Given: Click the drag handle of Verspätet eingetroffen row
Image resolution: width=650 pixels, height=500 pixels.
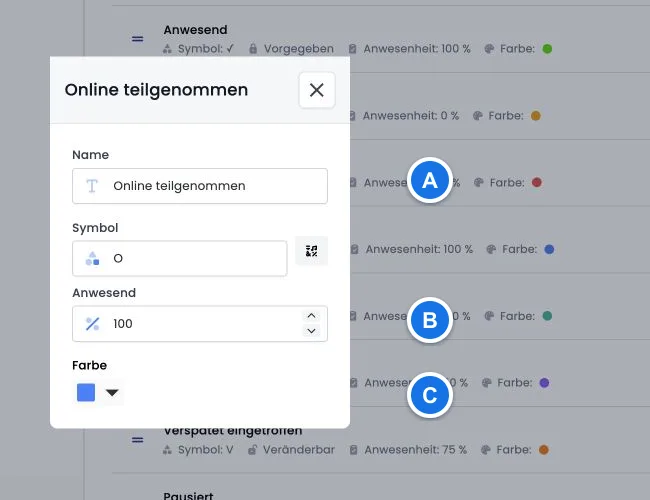Looking at the screenshot, I should coord(137,440).
